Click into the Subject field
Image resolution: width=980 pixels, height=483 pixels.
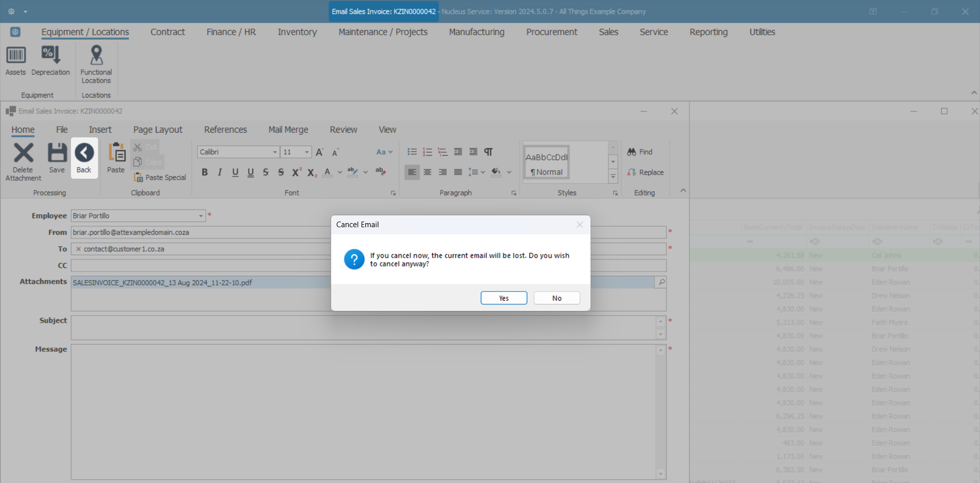(363, 328)
